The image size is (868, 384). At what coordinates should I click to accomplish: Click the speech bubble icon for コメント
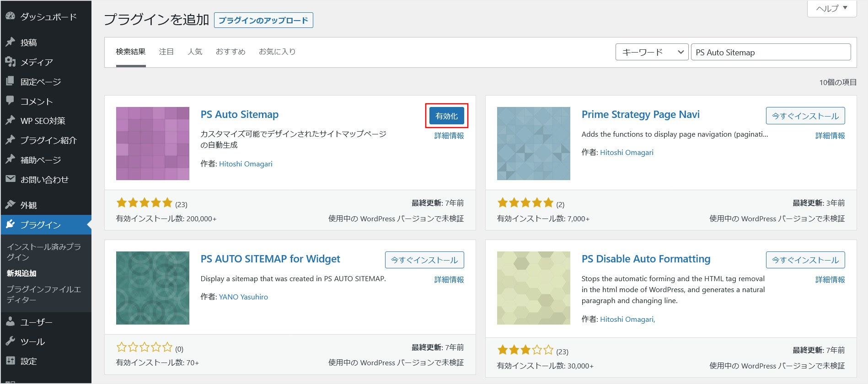(x=10, y=101)
